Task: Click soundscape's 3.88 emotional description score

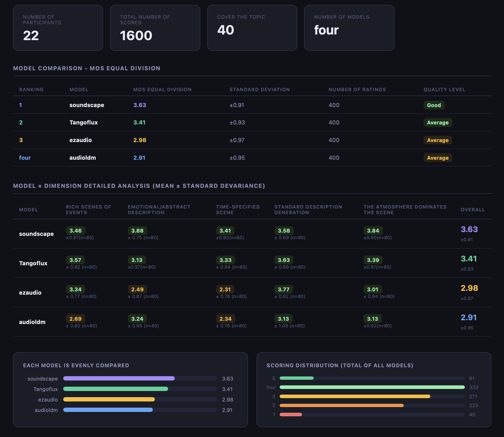Action: click(x=137, y=231)
